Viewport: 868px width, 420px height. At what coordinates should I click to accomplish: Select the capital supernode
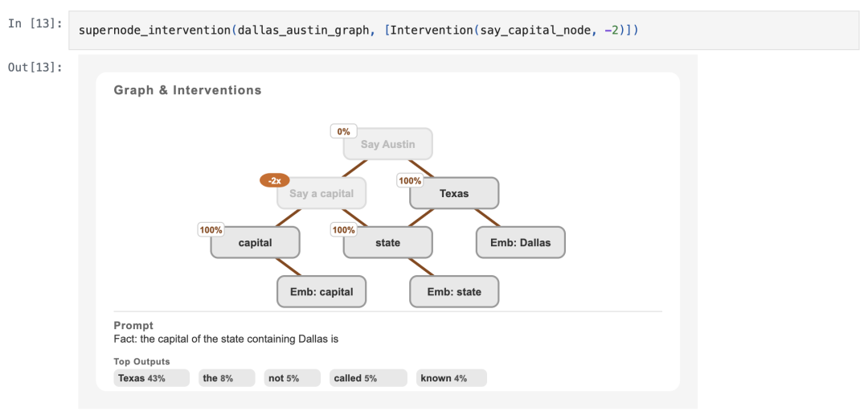256,242
